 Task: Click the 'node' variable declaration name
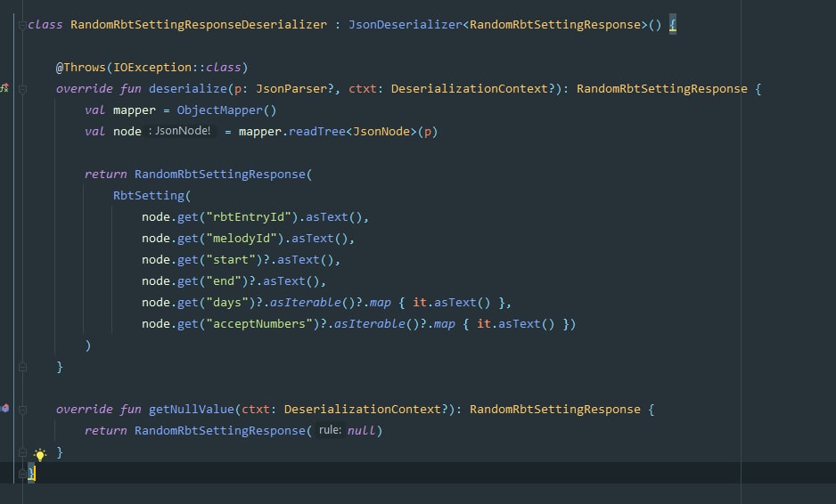point(127,131)
